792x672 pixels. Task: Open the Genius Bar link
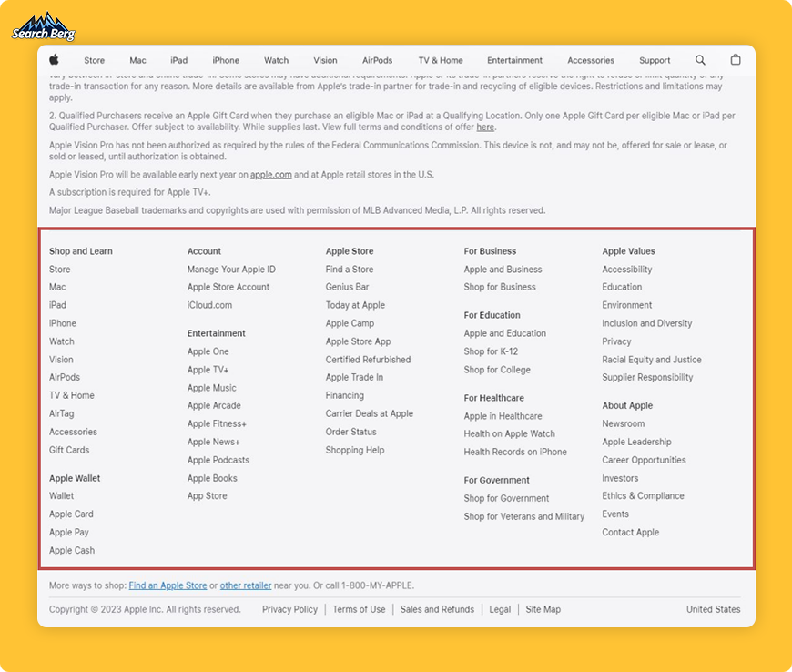click(347, 287)
